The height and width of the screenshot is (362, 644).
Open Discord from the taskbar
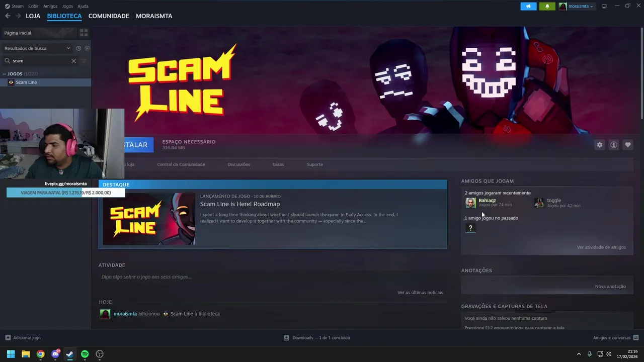click(55, 354)
